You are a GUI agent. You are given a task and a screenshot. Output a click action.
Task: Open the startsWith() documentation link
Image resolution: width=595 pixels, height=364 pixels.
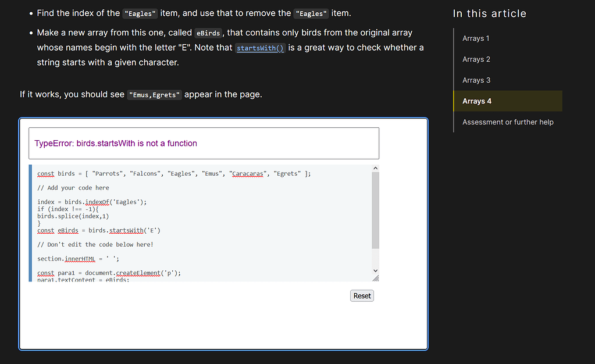point(260,48)
